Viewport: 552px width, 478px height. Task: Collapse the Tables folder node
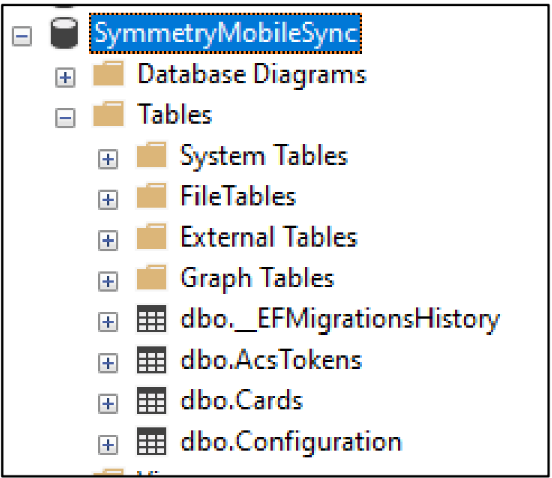click(x=65, y=118)
